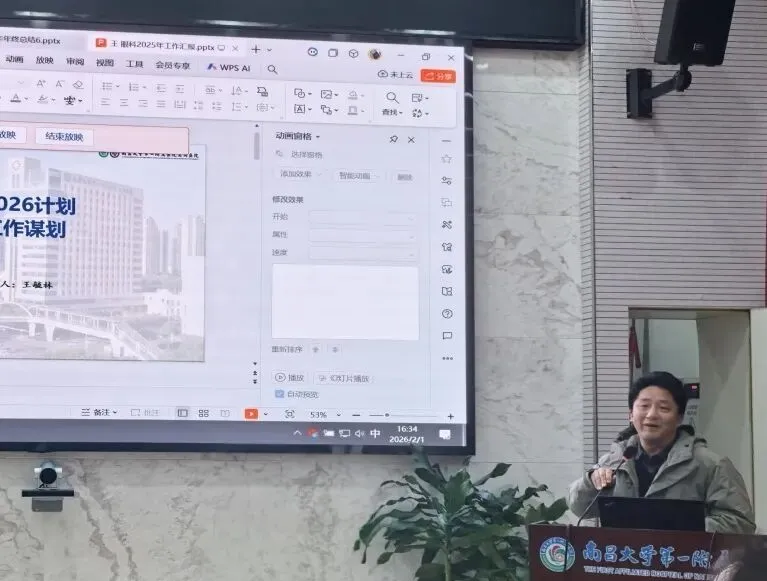Open the font color dropdown arrow

pos(26,99)
